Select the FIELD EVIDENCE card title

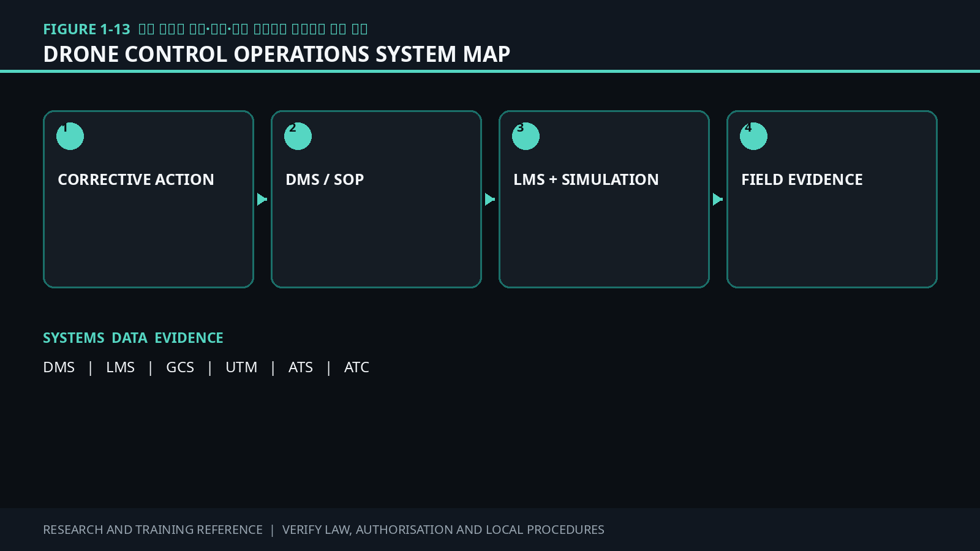[802, 179]
